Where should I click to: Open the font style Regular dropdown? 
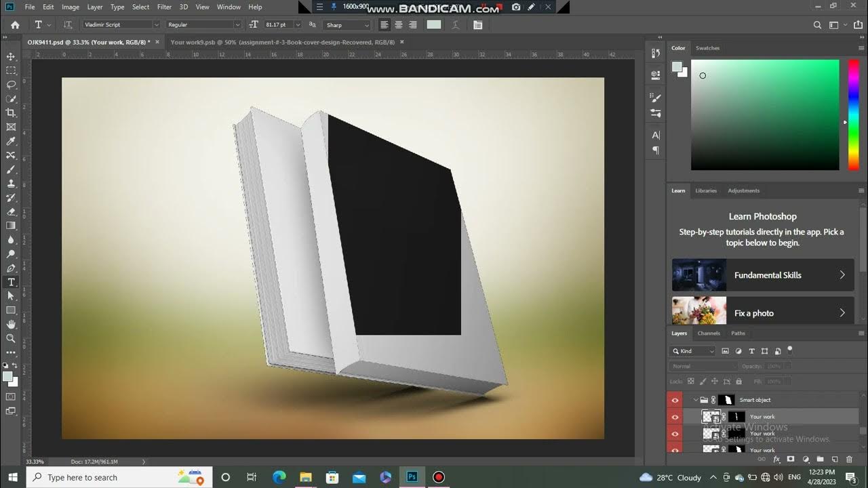pos(203,24)
